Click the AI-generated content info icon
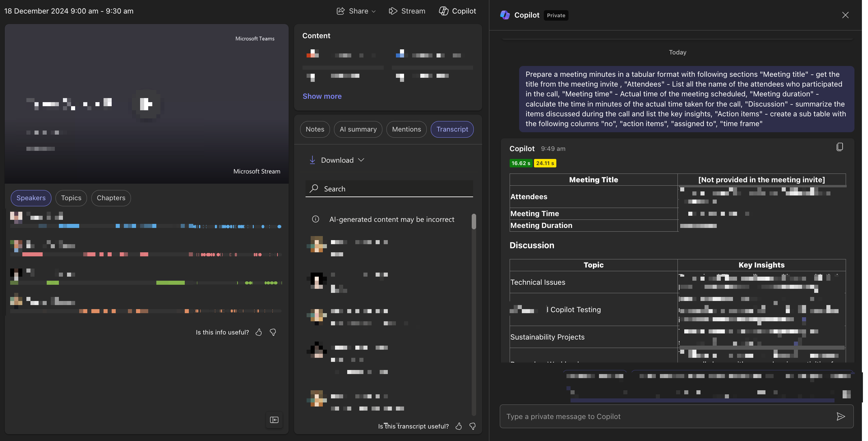This screenshot has width=868, height=441. (315, 219)
